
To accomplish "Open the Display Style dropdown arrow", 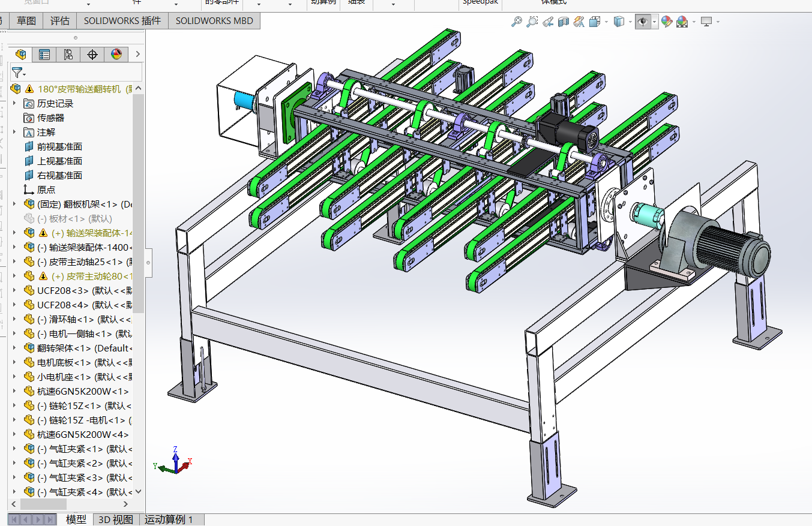I will pos(630,22).
